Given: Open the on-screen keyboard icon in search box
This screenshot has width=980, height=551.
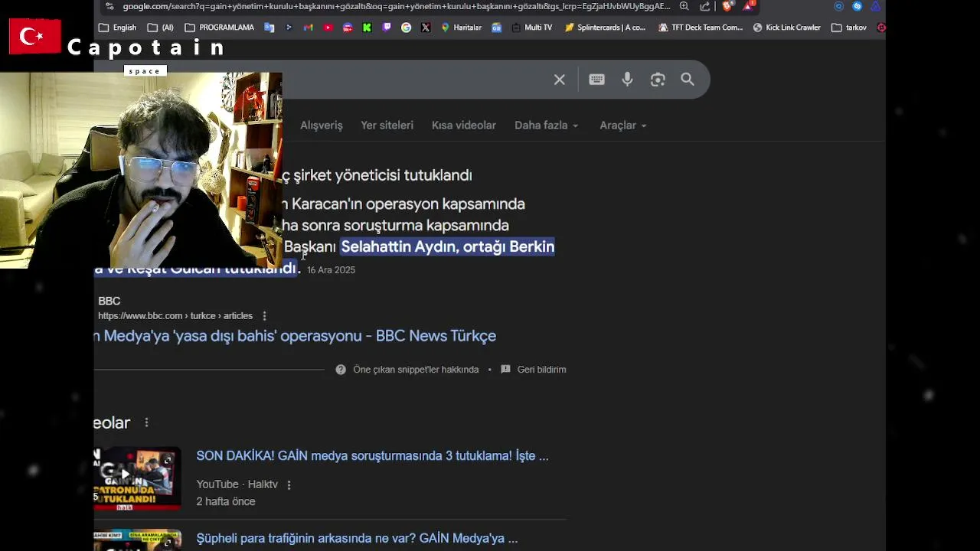Looking at the screenshot, I should (596, 80).
